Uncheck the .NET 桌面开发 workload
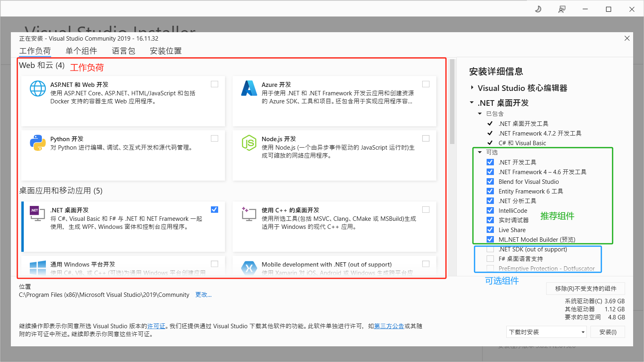 (x=215, y=210)
